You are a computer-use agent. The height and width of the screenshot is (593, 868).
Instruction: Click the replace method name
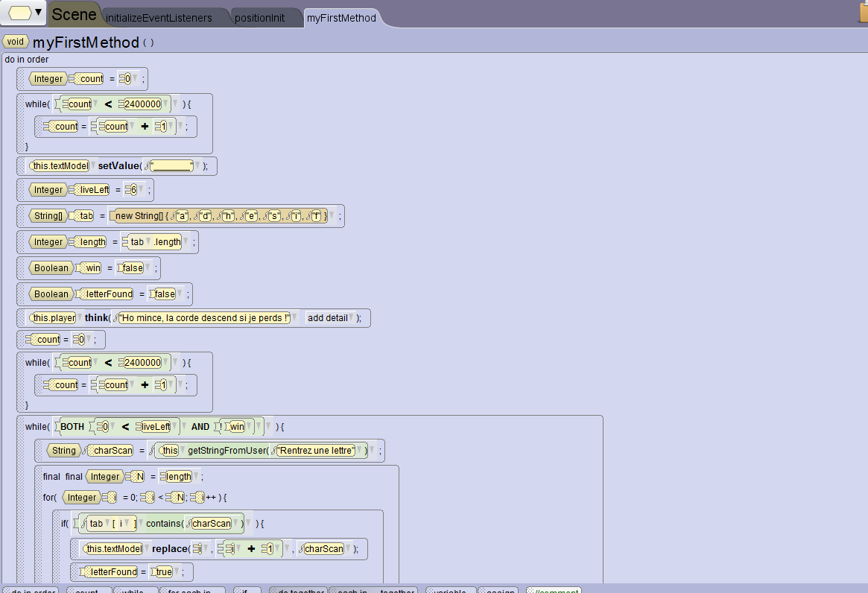coord(169,549)
